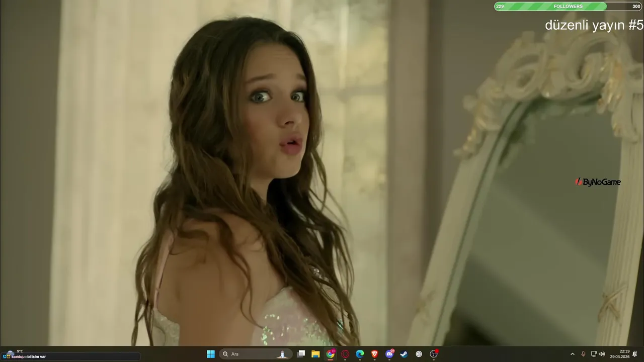Open the Opera browser taskbar icon
The height and width of the screenshot is (362, 644).
click(x=345, y=354)
